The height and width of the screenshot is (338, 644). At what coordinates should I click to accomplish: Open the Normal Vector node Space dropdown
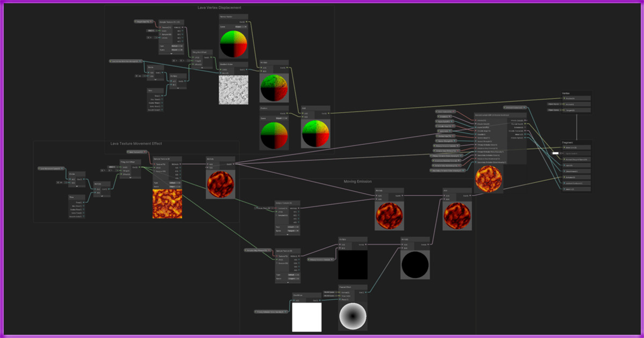tap(241, 26)
